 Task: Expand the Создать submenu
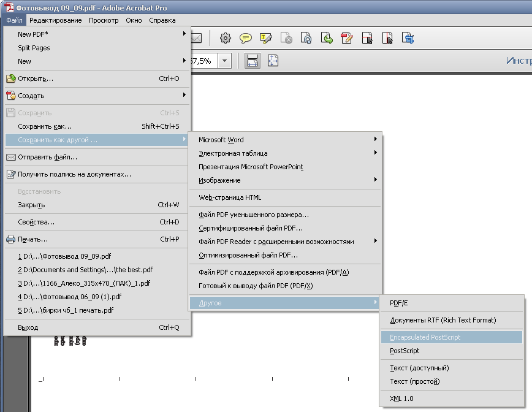[x=184, y=94]
